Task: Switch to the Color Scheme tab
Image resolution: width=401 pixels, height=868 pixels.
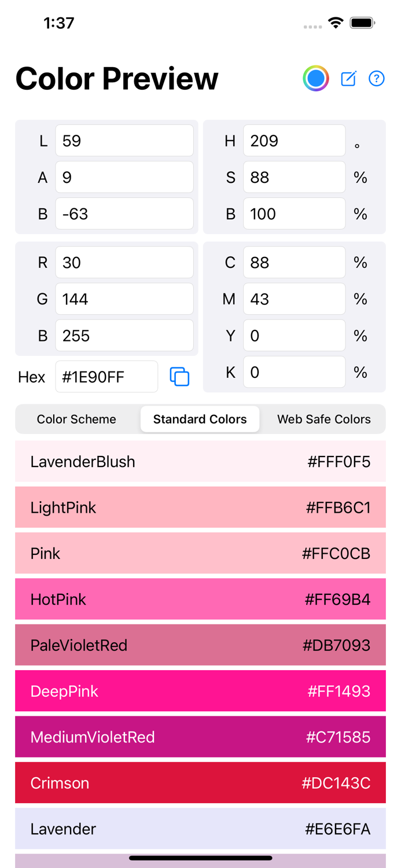Action: (76, 419)
